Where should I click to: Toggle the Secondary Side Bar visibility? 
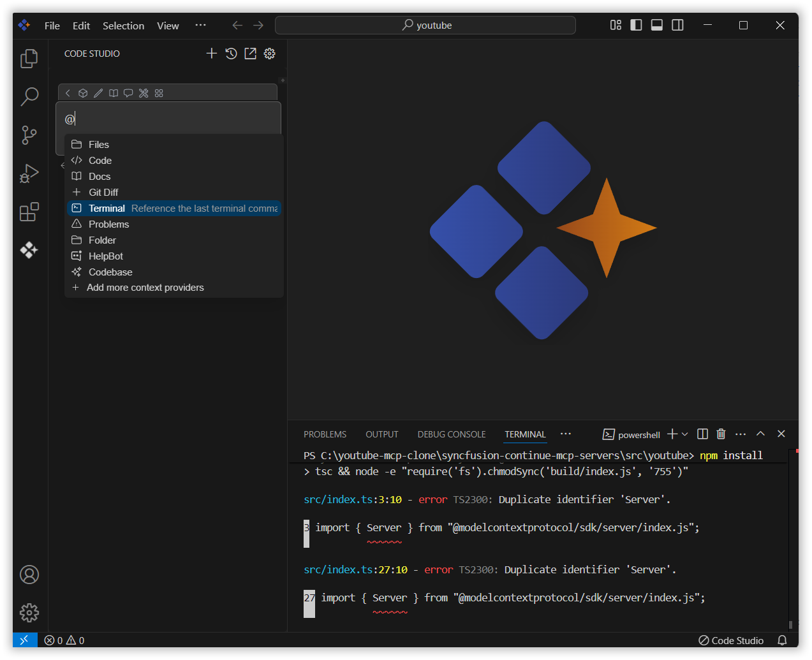pos(677,25)
